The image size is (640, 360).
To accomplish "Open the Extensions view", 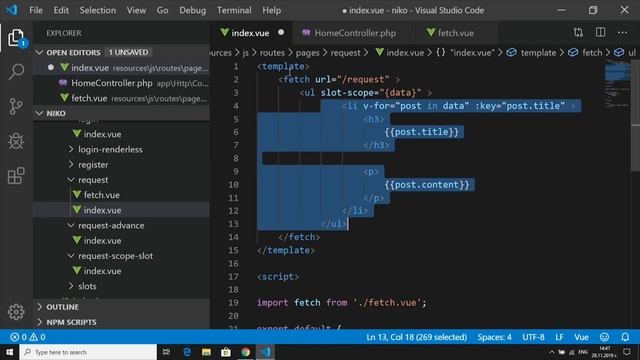I will pyautogui.click(x=16, y=176).
